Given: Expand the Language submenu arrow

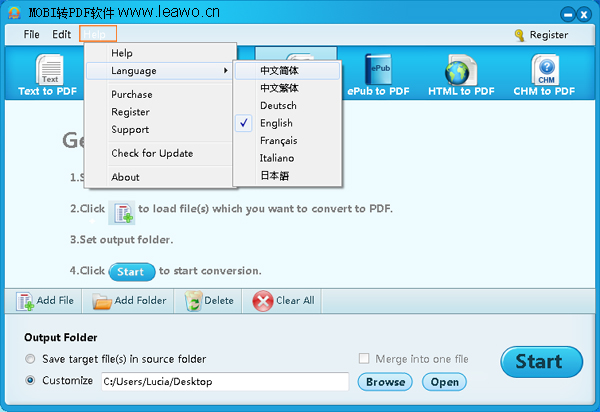Looking at the screenshot, I should tap(226, 70).
